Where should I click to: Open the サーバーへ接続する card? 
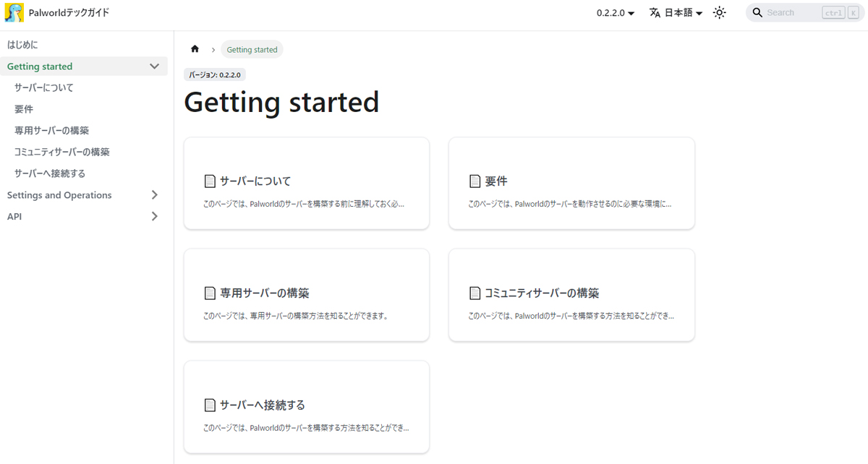click(x=306, y=407)
